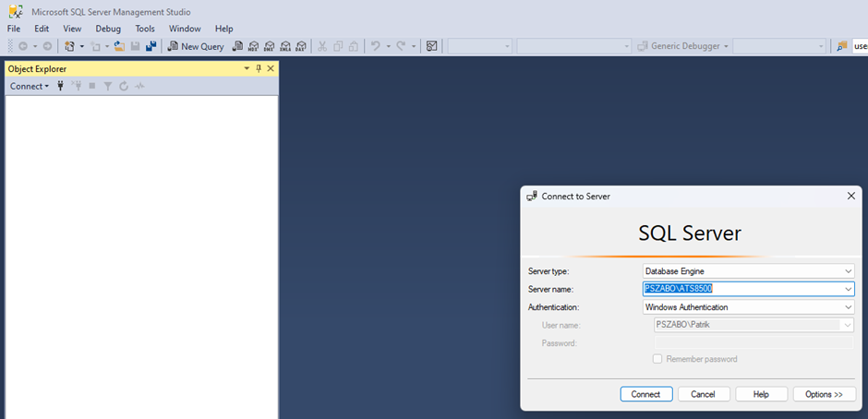Viewport: 868px width, 419px height.
Task: Pin the Object Explorer panel
Action: 259,68
